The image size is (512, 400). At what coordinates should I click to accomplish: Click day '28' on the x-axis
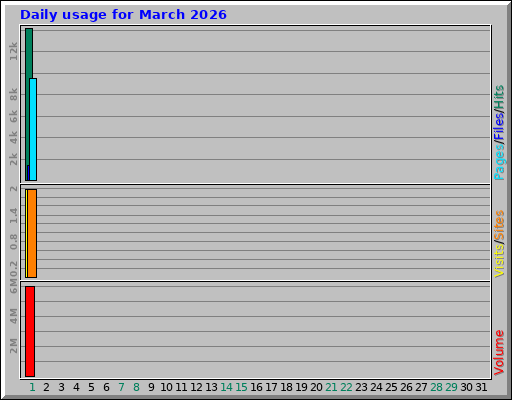(436, 387)
